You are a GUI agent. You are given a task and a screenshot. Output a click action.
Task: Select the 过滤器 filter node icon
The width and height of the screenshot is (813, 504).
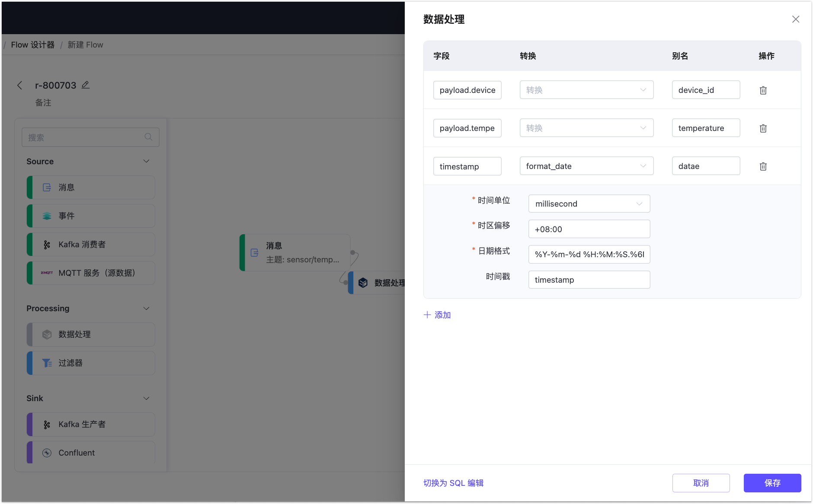pos(47,363)
